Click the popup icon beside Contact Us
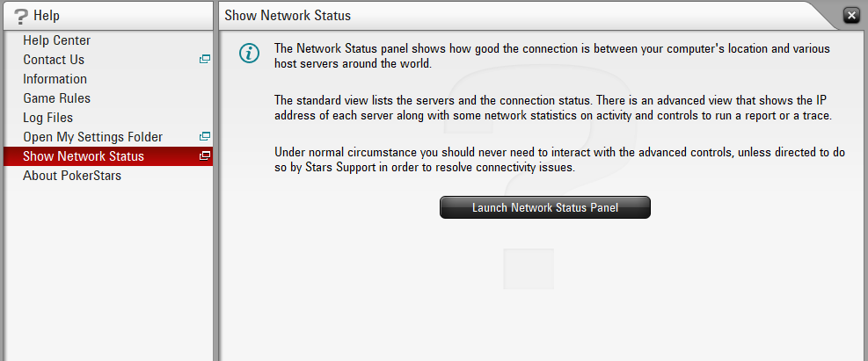 tap(205, 59)
